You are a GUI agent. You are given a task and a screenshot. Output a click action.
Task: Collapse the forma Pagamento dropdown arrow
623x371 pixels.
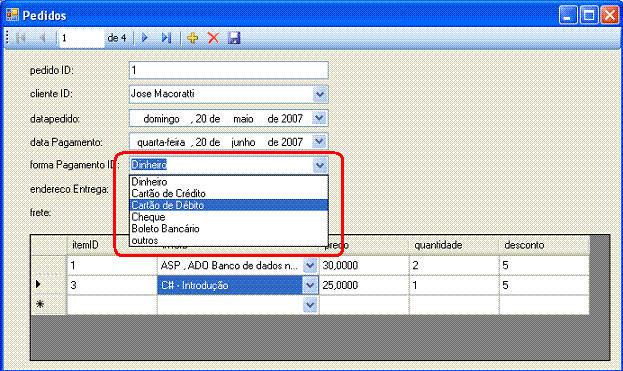319,165
